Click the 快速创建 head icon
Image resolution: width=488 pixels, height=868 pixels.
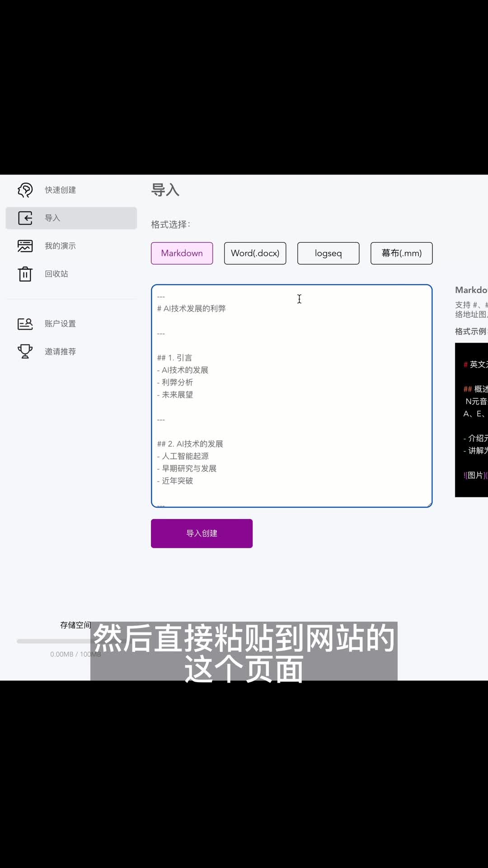[25, 190]
